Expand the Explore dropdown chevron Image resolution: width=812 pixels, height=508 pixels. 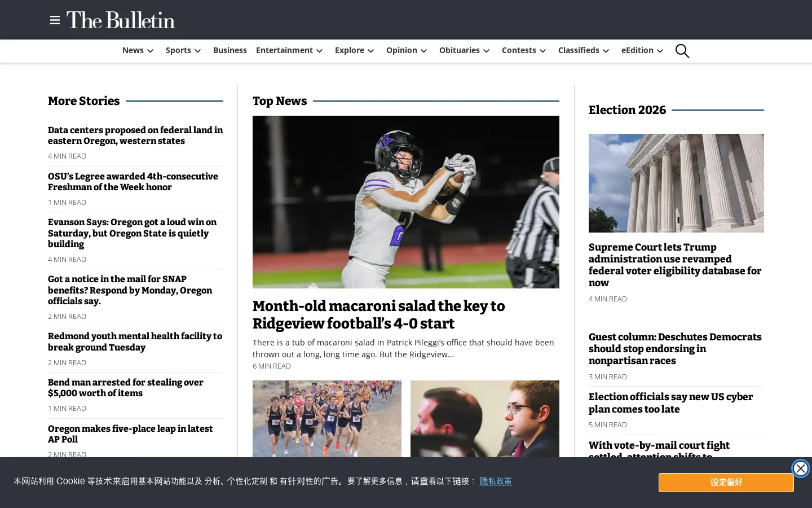[371, 51]
